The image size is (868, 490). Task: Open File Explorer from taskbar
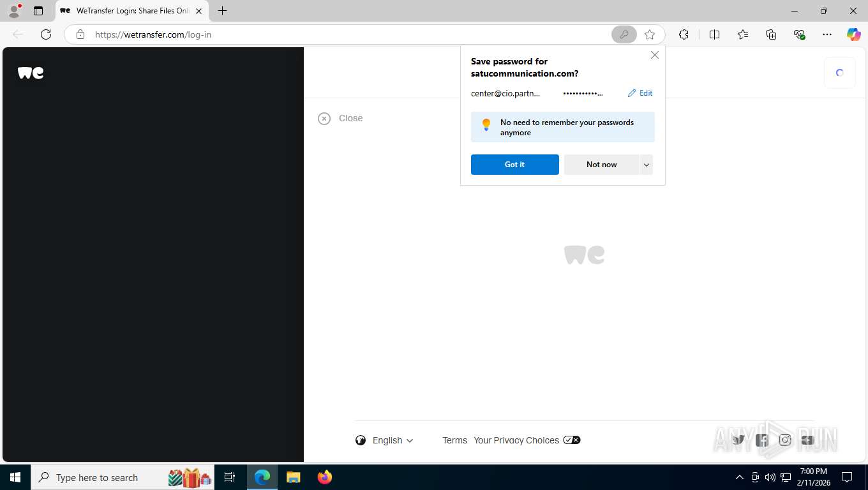pyautogui.click(x=293, y=477)
